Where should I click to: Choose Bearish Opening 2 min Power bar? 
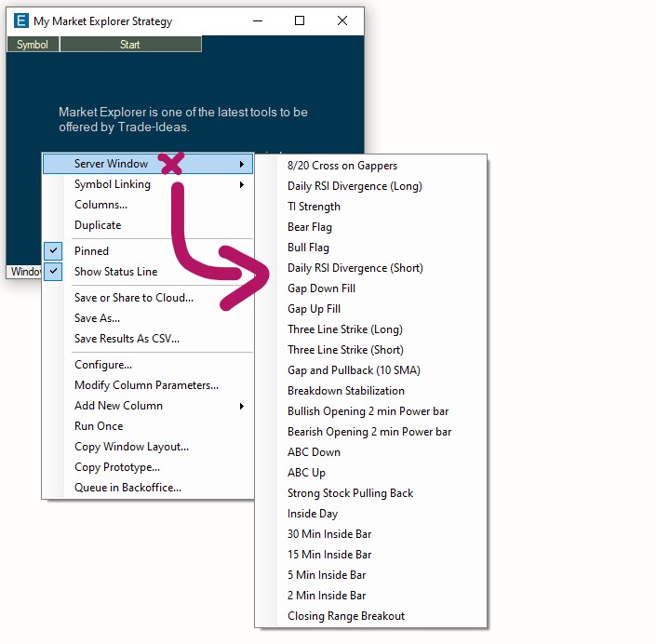click(369, 432)
